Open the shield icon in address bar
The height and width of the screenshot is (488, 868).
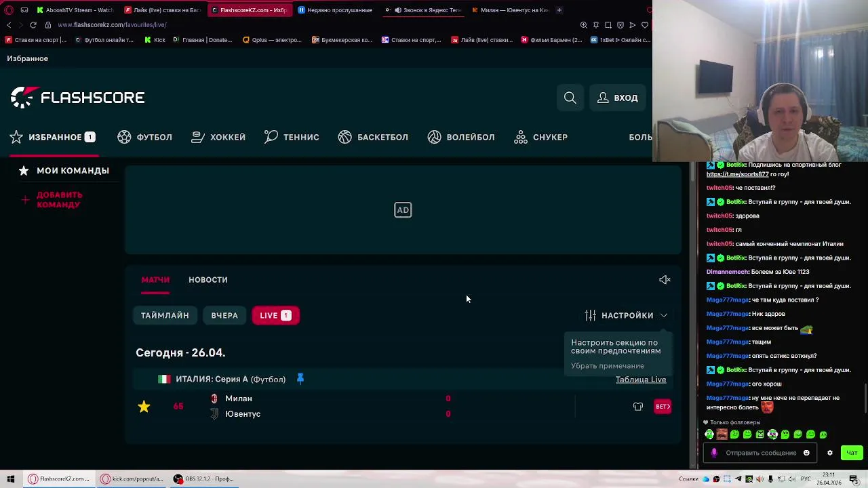pos(620,25)
